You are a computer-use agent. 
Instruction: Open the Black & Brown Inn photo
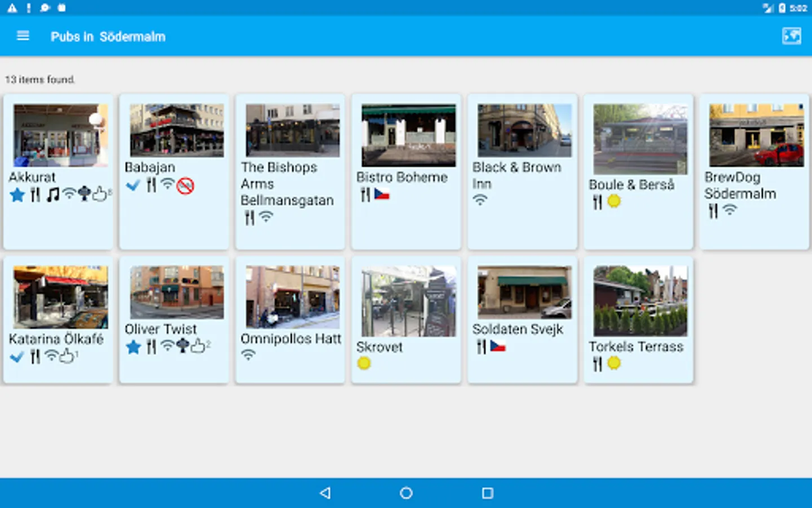click(525, 130)
